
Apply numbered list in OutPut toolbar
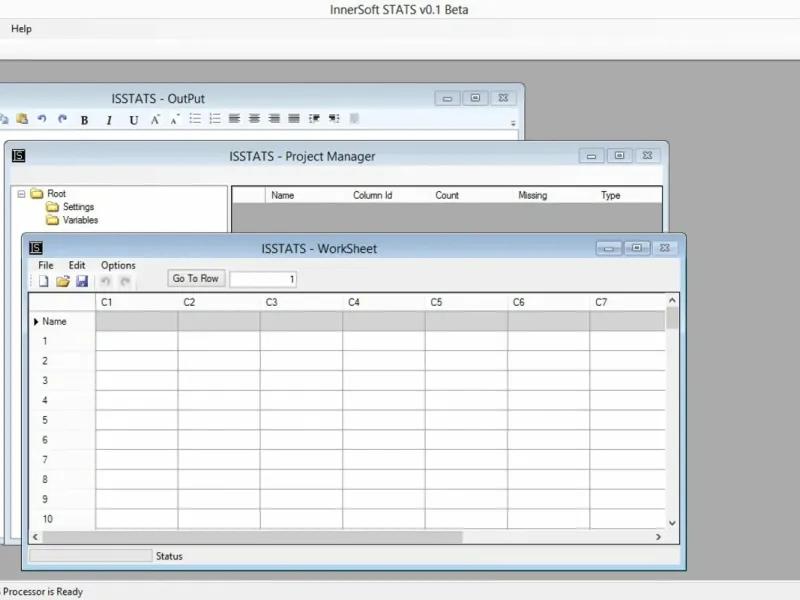click(x=215, y=119)
